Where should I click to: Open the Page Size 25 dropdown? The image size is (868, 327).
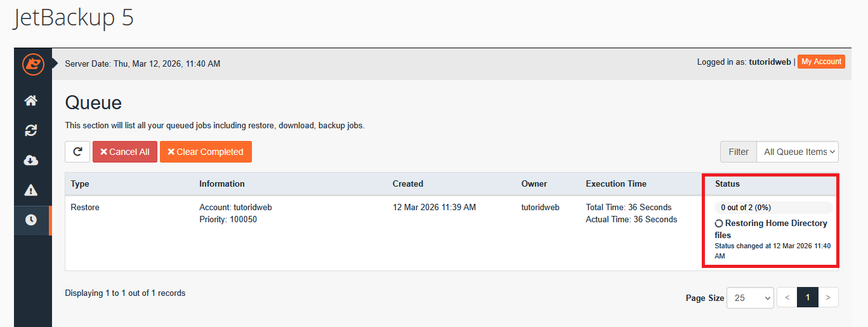[750, 297]
